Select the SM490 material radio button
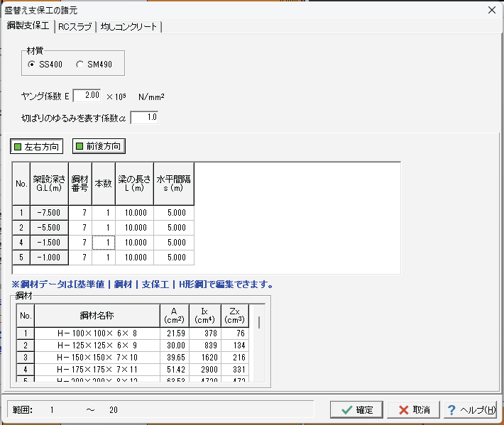 point(80,65)
